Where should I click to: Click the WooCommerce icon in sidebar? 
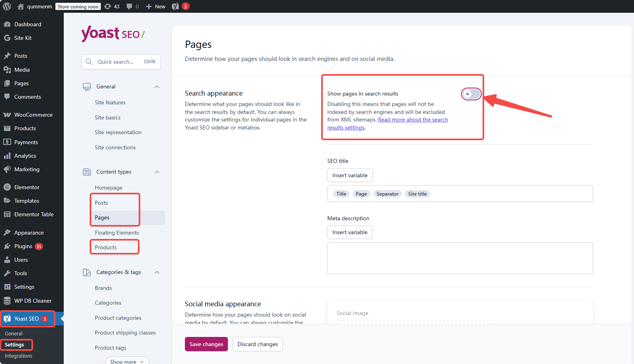click(x=7, y=115)
